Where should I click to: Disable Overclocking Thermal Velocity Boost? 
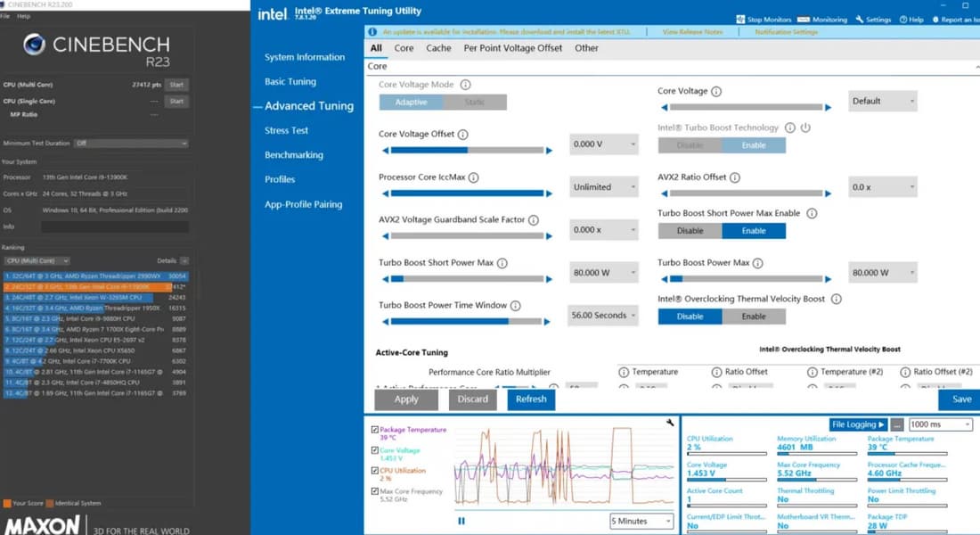click(690, 317)
